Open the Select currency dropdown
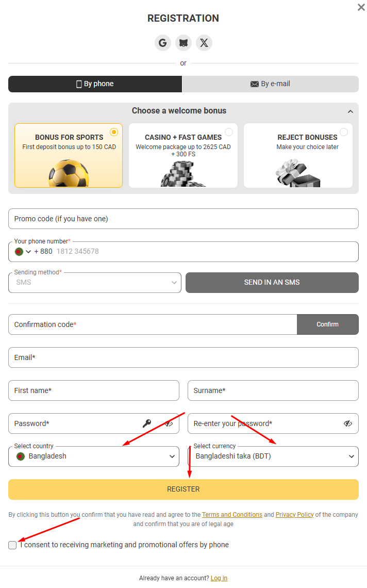This screenshot has width=367, height=588. coord(273,456)
